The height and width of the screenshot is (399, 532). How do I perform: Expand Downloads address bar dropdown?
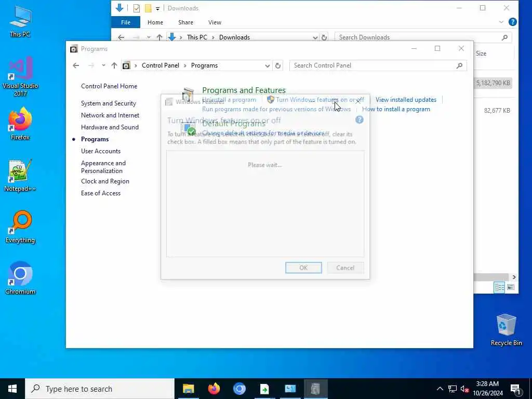(x=315, y=37)
